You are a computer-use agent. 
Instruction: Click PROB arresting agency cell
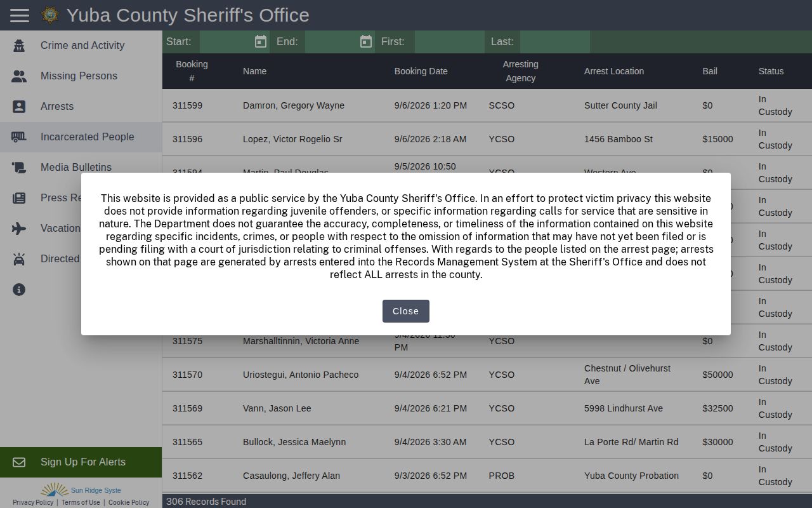501,476
